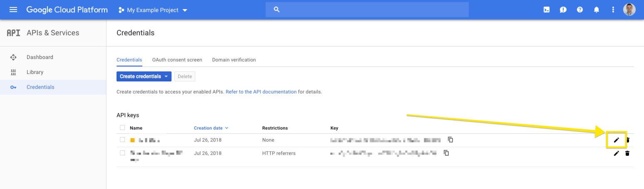Open the notifications bell

click(x=597, y=10)
